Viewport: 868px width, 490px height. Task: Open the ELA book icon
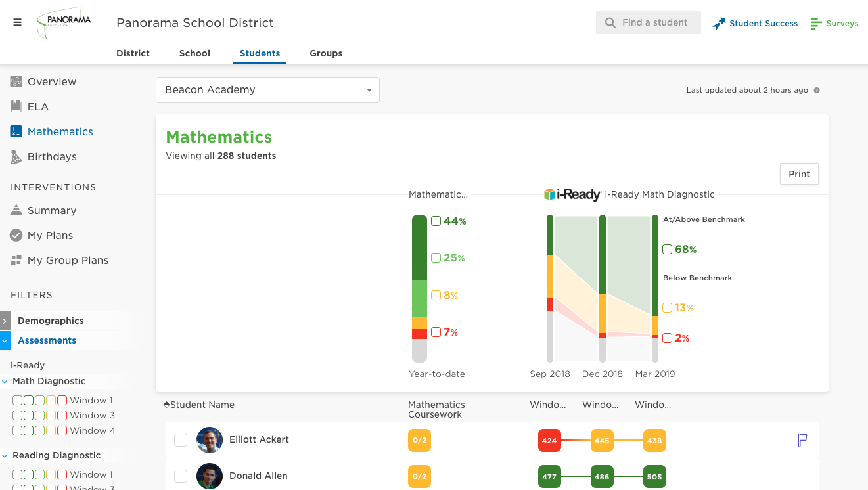tap(16, 106)
